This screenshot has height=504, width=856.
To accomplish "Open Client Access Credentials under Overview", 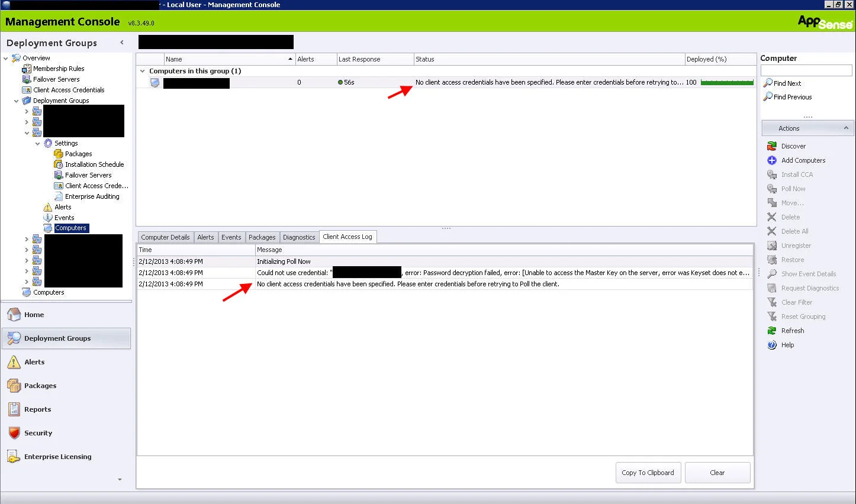I will (x=69, y=90).
